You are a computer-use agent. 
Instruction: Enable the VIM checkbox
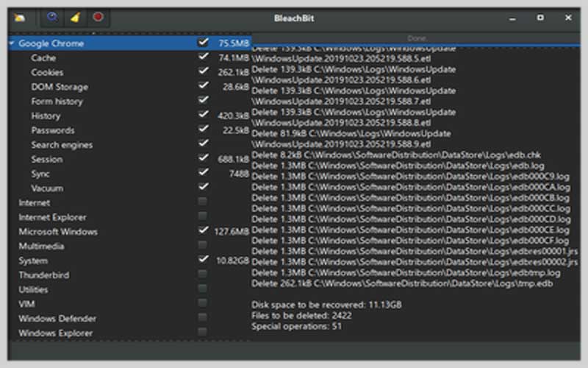pos(203,302)
